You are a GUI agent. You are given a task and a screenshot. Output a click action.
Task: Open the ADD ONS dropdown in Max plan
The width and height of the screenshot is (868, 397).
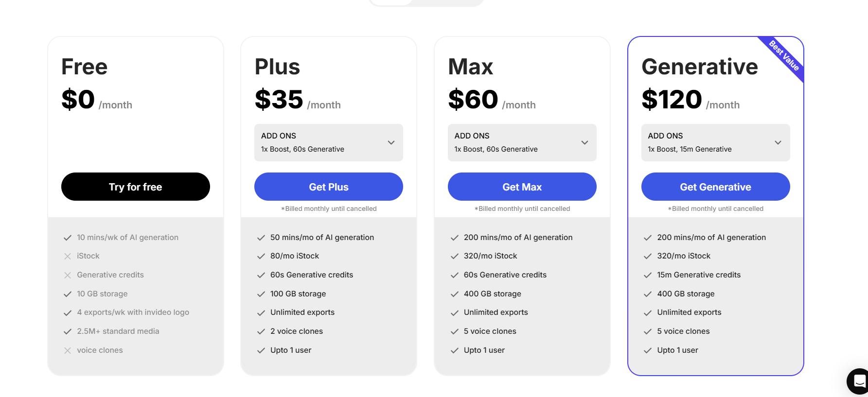pyautogui.click(x=522, y=142)
